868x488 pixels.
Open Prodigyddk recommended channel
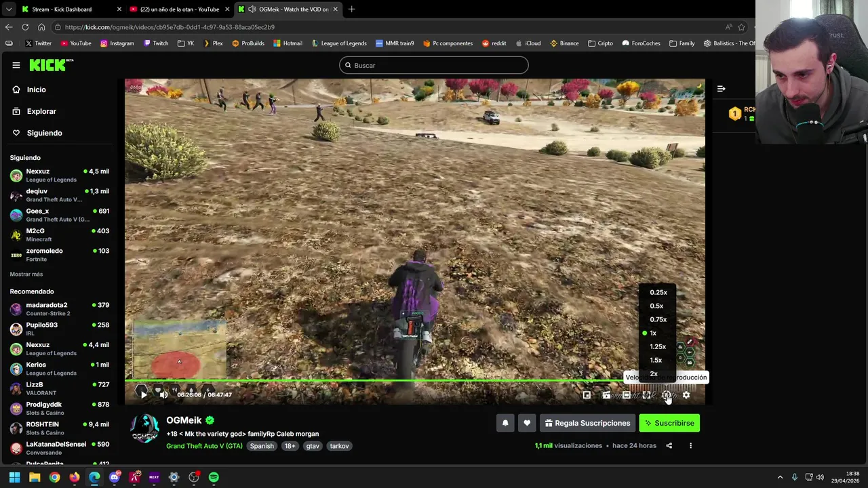(60, 408)
